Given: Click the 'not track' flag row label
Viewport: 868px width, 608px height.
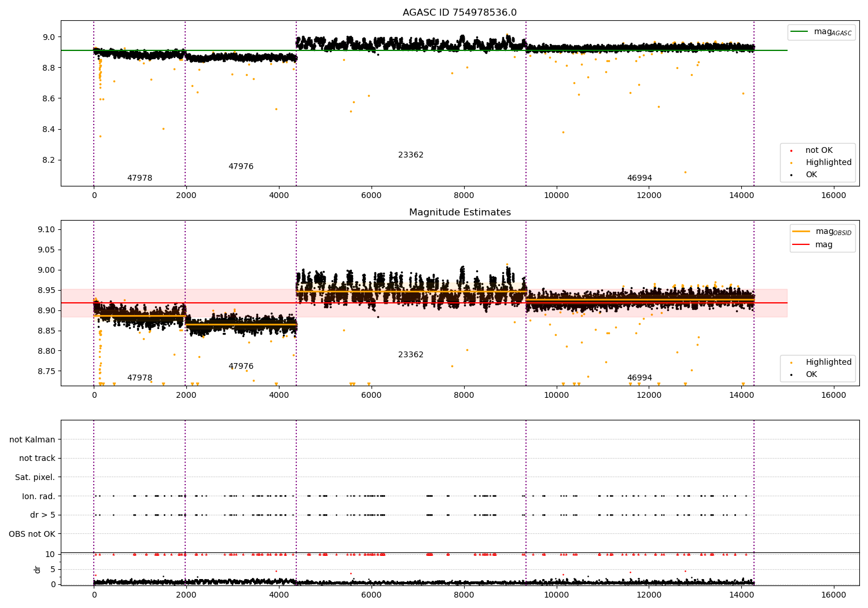Looking at the screenshot, I should (x=37, y=458).
